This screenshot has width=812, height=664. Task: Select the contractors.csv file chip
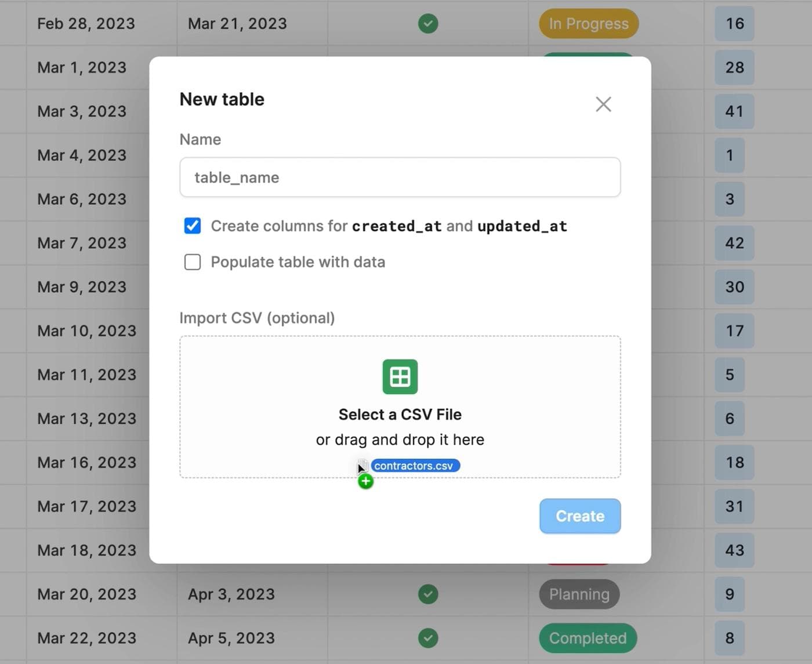[x=415, y=465]
